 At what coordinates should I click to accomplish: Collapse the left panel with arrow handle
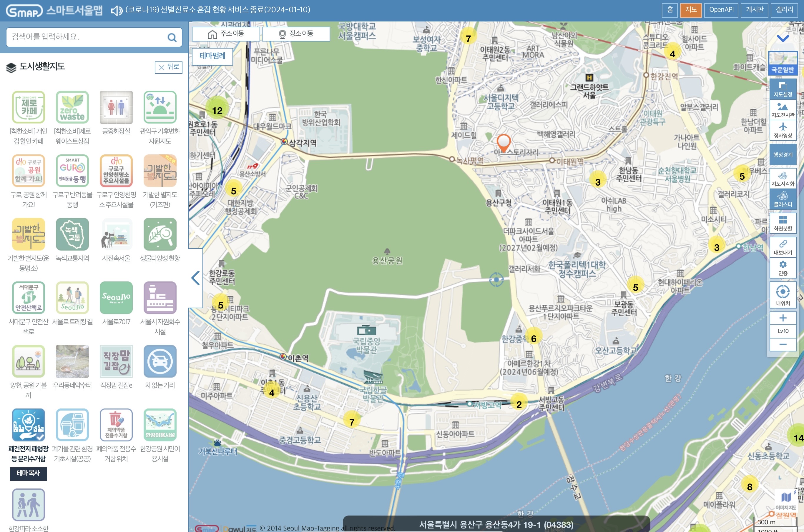coord(196,278)
